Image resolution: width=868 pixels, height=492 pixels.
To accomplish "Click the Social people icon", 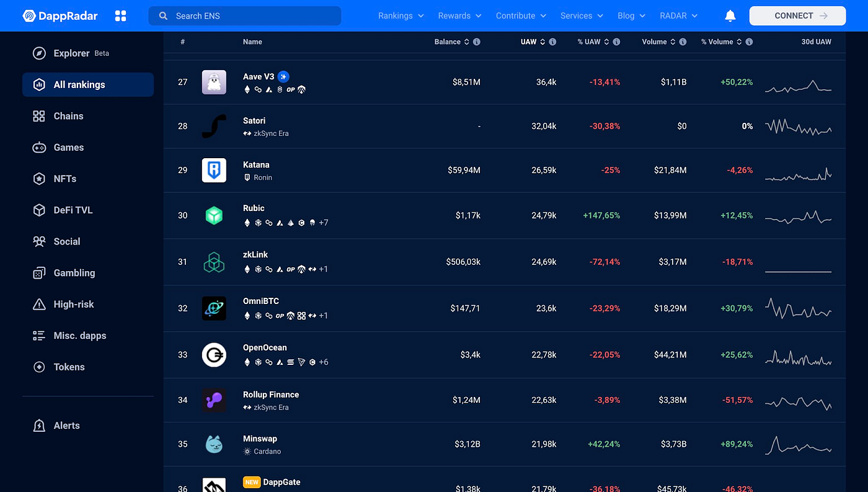I will 39,241.
